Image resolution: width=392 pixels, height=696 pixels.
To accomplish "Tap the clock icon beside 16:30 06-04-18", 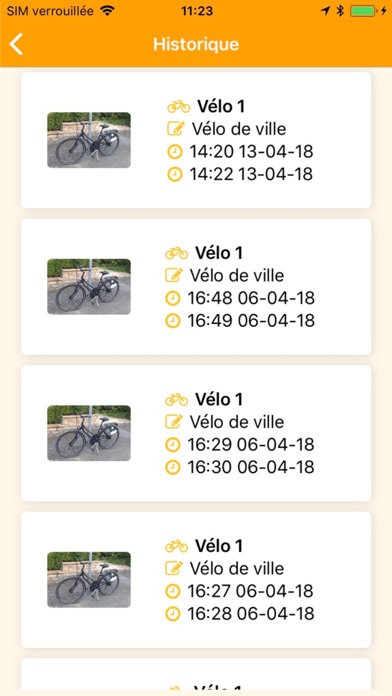I will (173, 467).
